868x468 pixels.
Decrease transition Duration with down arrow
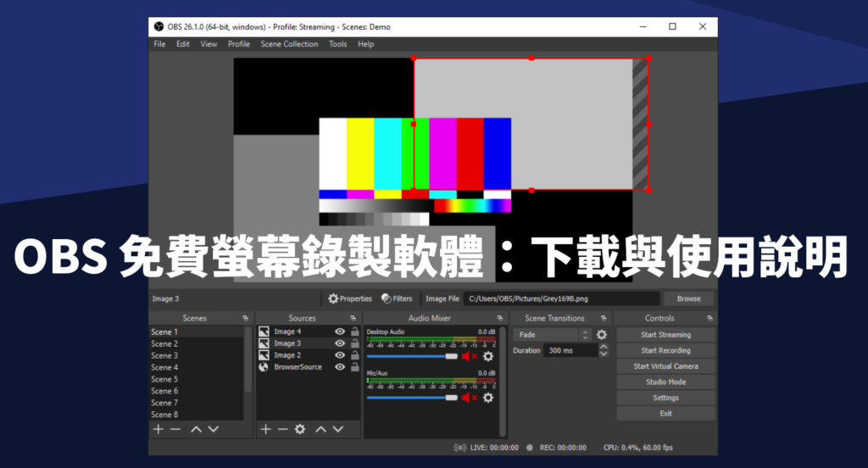click(604, 354)
